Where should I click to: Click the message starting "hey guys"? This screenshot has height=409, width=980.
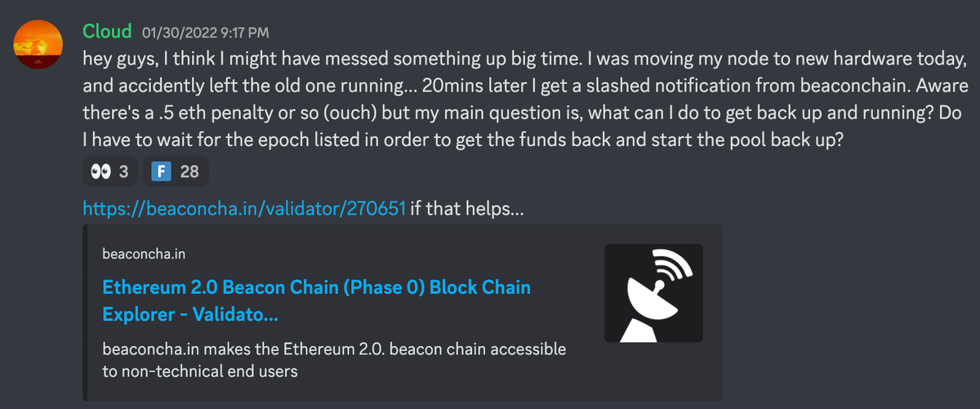click(523, 60)
